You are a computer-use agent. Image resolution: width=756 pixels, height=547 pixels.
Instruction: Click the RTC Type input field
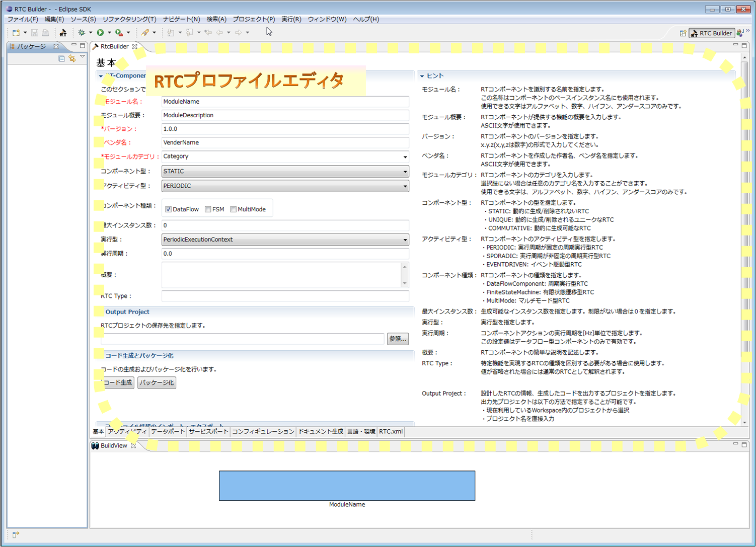coord(285,296)
